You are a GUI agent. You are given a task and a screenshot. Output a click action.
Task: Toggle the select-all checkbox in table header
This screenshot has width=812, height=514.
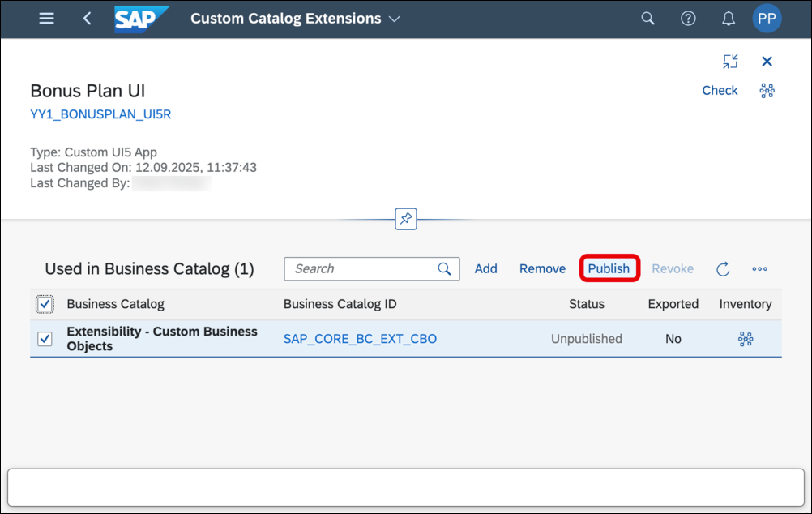(45, 304)
